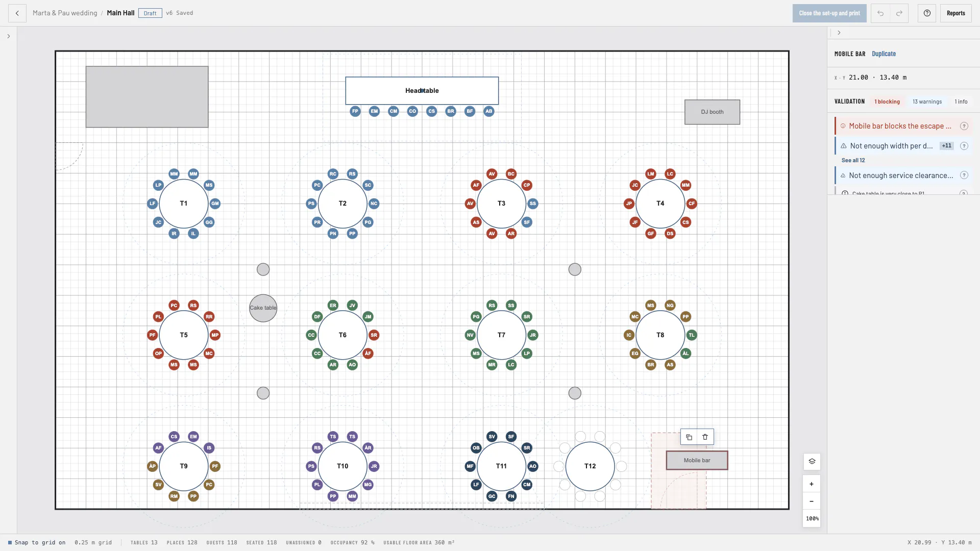Image resolution: width=980 pixels, height=551 pixels.
Task: Click the X·Y position field 21.00
Action: [x=858, y=78]
